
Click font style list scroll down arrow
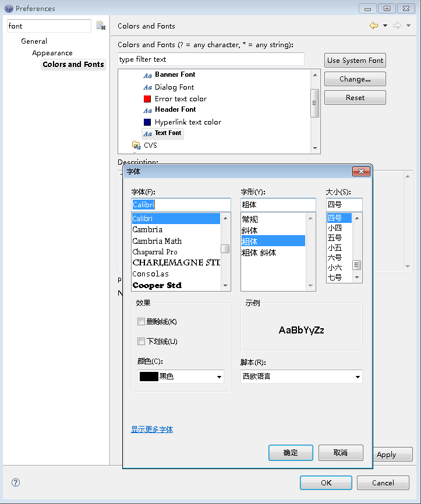pos(310,285)
